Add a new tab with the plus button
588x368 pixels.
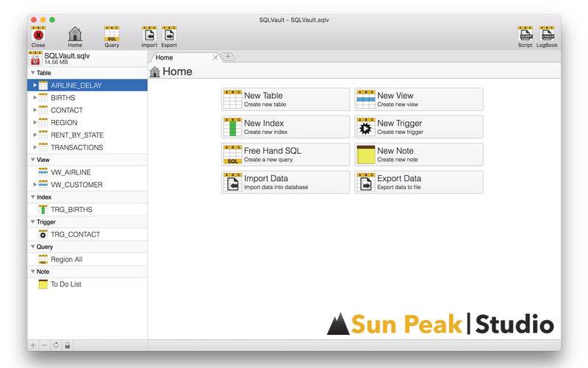228,57
